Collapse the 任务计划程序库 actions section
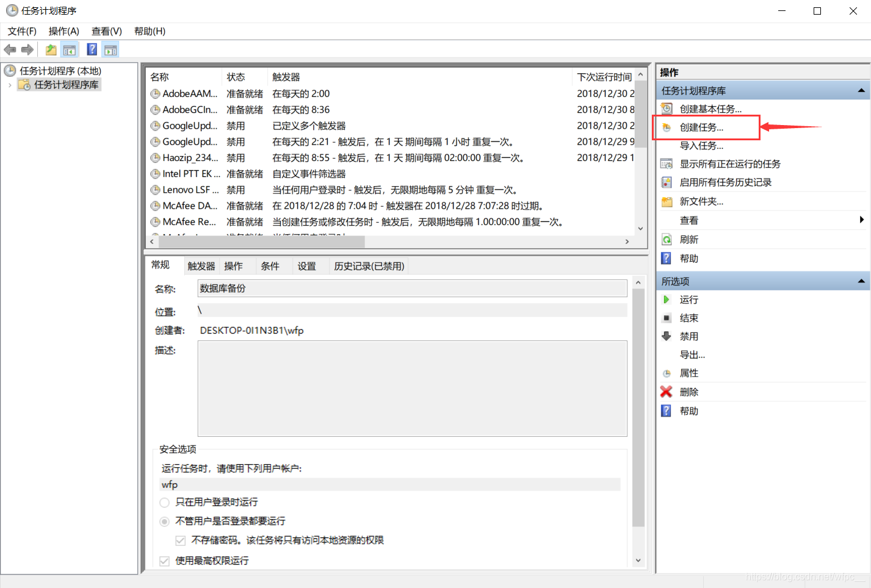Screen dimensions: 871x588 coord(861,91)
